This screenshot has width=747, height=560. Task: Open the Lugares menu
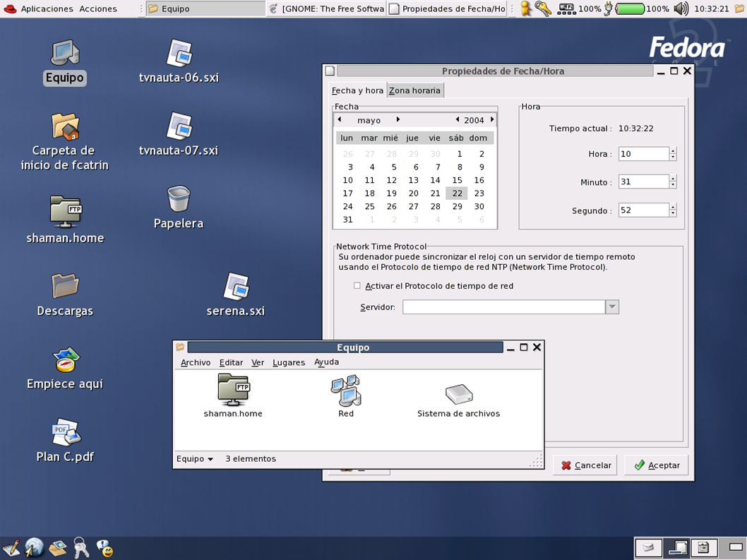pos(289,362)
